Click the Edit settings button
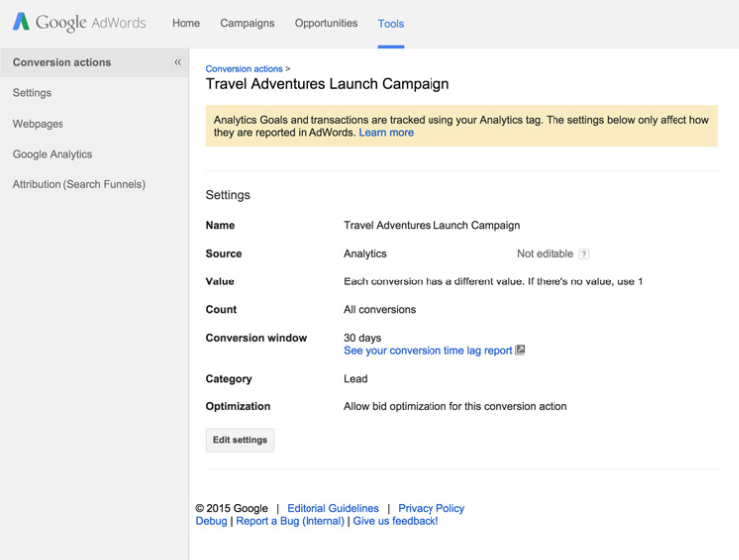 coord(240,440)
